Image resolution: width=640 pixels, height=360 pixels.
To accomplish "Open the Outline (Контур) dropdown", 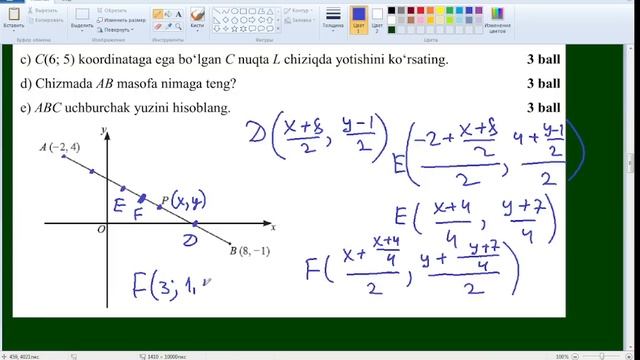I will (x=298, y=10).
